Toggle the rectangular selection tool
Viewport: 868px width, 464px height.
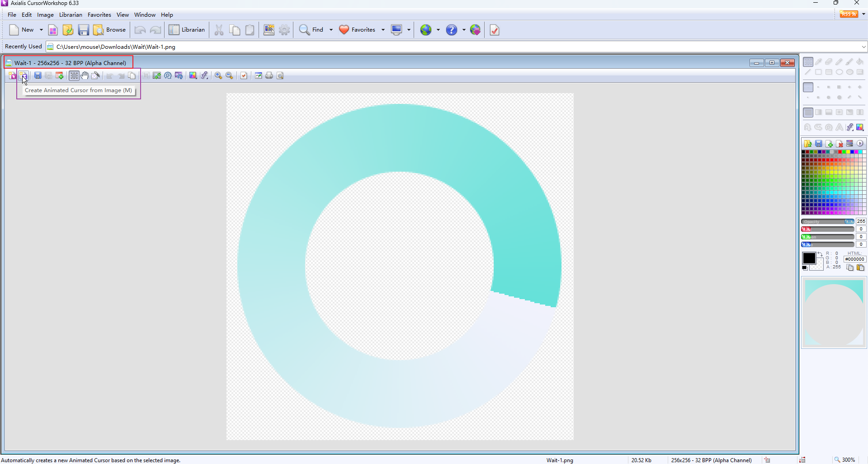[808, 62]
